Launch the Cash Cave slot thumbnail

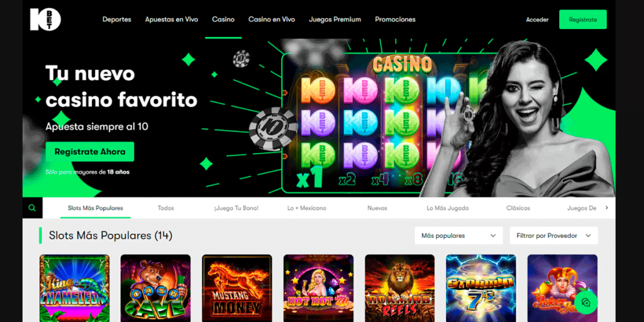pyautogui.click(x=155, y=288)
